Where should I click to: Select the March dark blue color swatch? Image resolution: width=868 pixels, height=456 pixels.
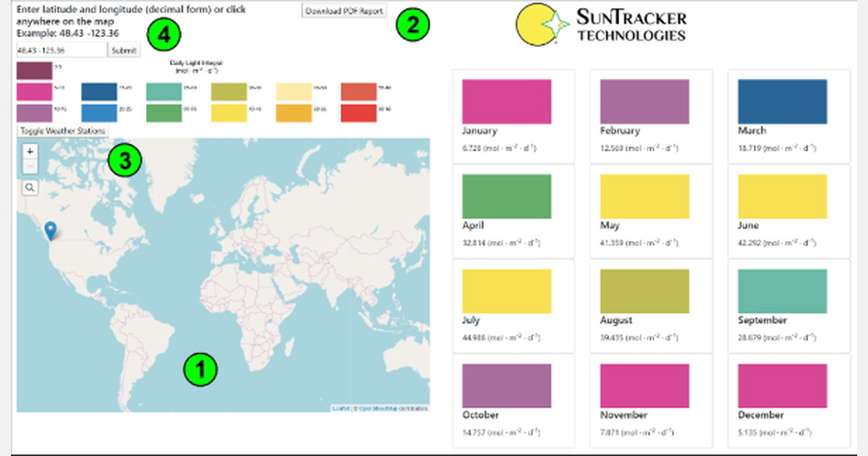[x=781, y=101]
